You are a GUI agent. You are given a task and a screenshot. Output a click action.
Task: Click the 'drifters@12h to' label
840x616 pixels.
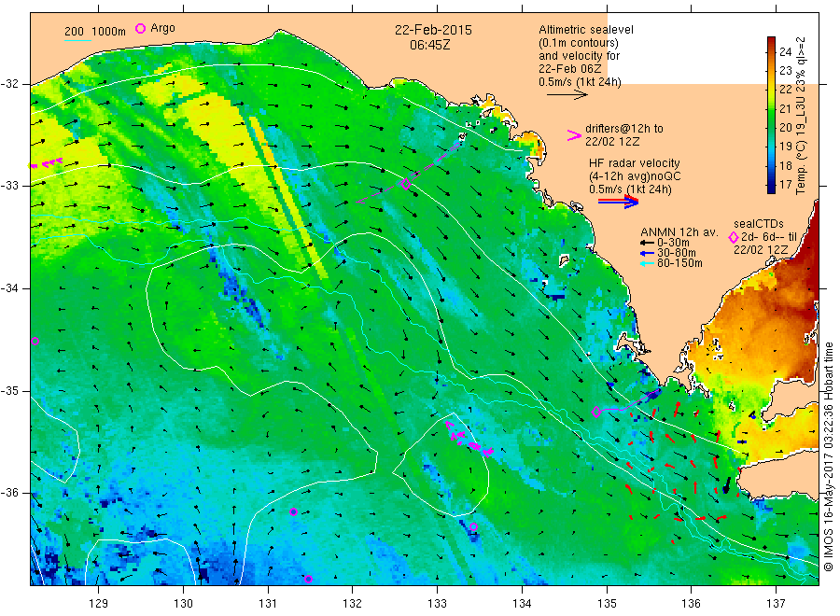coord(624,129)
